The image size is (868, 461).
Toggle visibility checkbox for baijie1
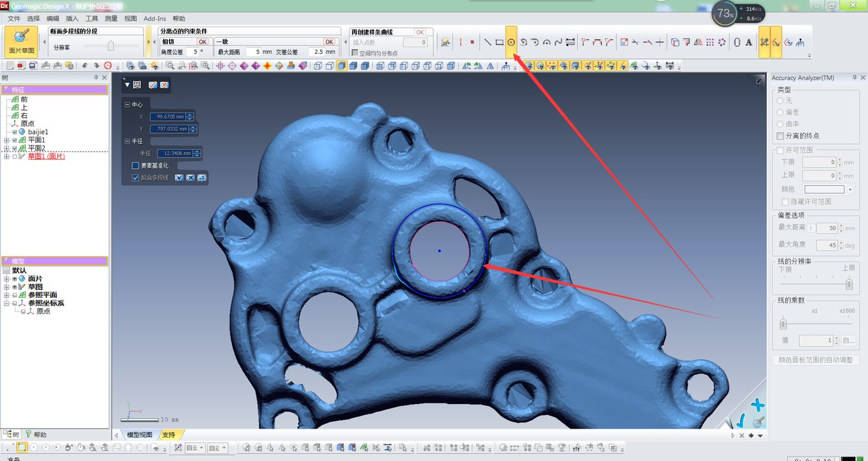15,131
